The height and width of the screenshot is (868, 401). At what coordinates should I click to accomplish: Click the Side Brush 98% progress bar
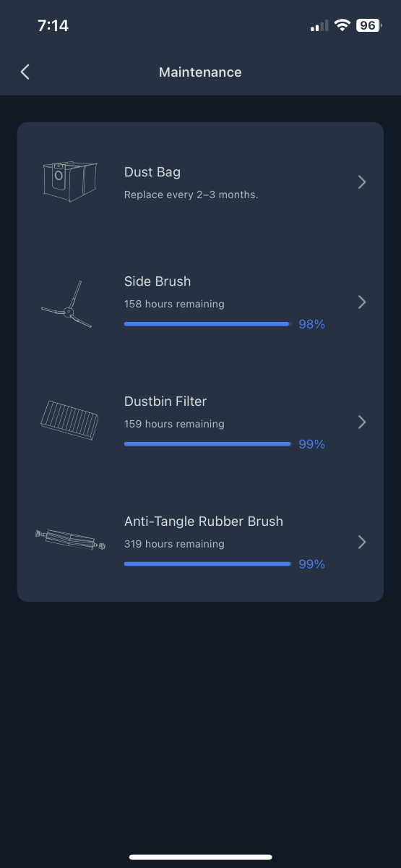[x=207, y=324]
